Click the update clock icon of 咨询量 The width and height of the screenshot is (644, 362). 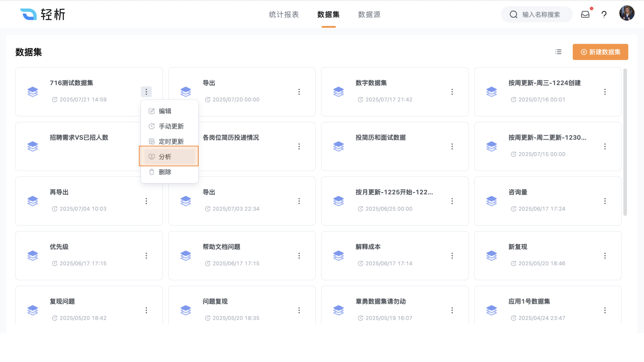514,209
